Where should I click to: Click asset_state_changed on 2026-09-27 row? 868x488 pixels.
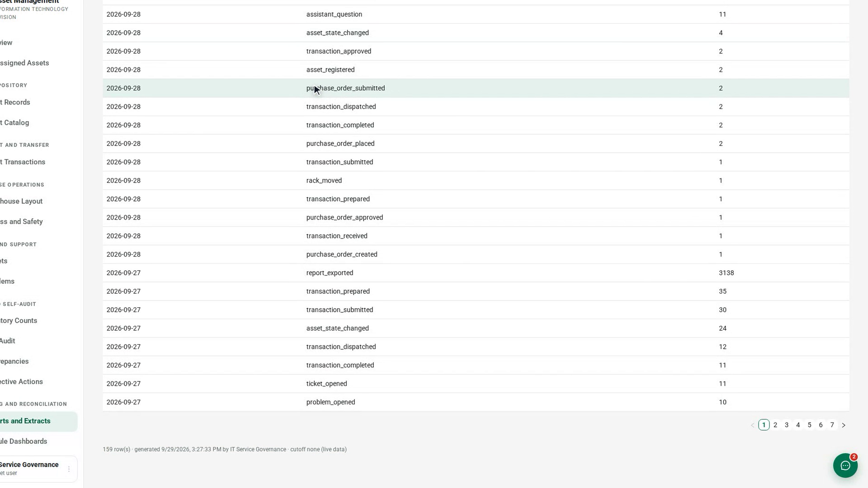337,328
